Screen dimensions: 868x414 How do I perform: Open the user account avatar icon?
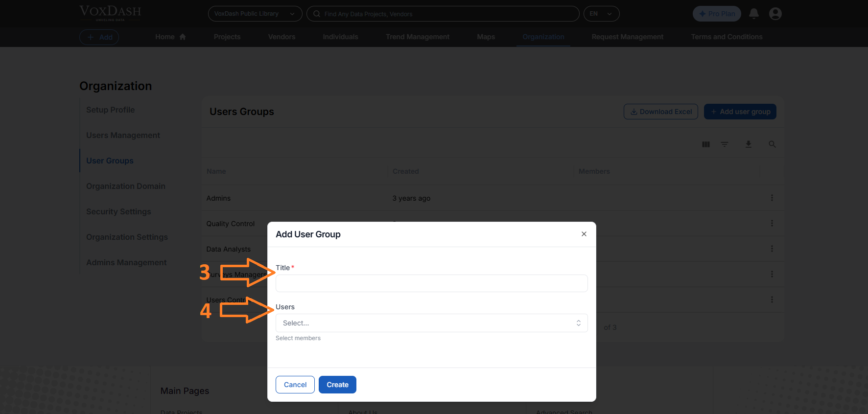pyautogui.click(x=775, y=14)
